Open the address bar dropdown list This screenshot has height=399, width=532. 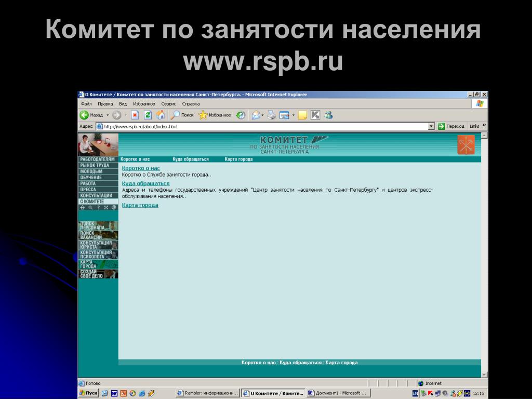tap(431, 126)
